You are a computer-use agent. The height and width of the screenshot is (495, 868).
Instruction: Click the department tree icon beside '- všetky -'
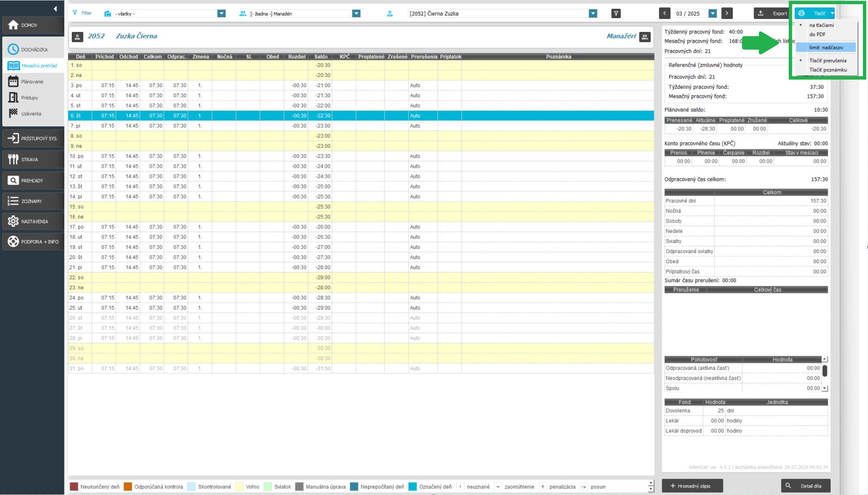[x=108, y=13]
